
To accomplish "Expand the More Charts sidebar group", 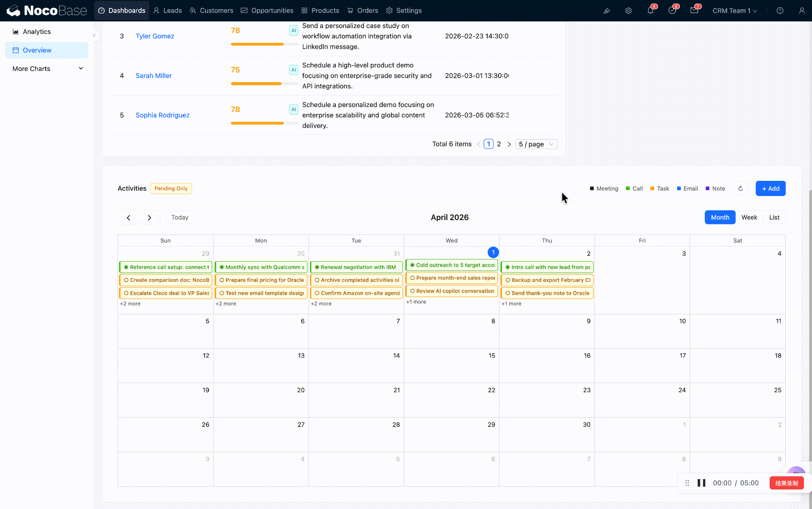I will 47,69.
